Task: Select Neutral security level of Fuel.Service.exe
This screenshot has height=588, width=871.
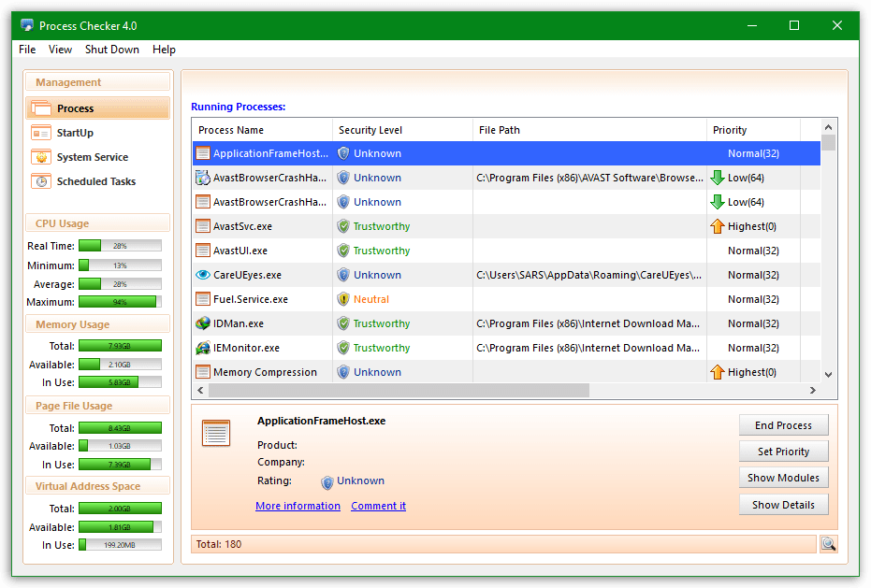Action: [371, 299]
